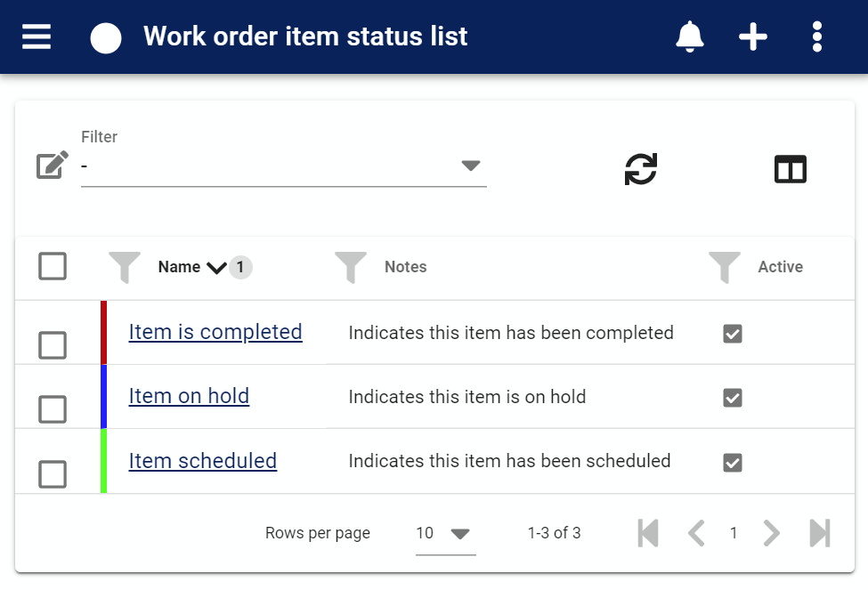Go to the last page of results

click(x=819, y=534)
